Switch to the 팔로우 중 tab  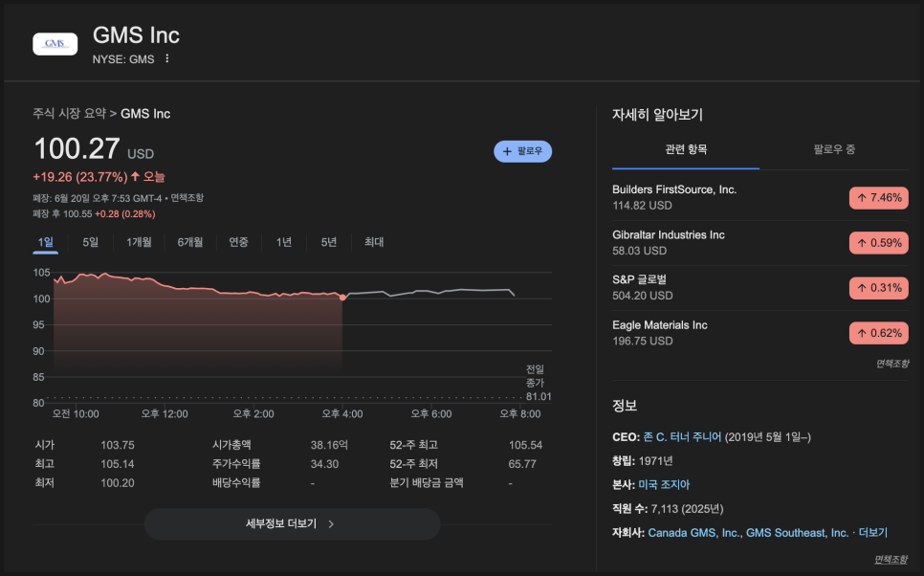(x=834, y=150)
